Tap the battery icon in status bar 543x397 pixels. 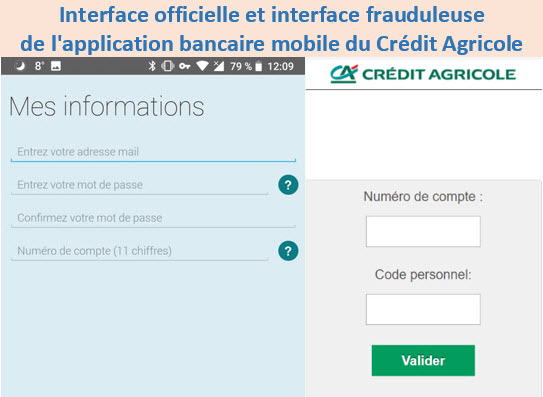pyautogui.click(x=258, y=66)
